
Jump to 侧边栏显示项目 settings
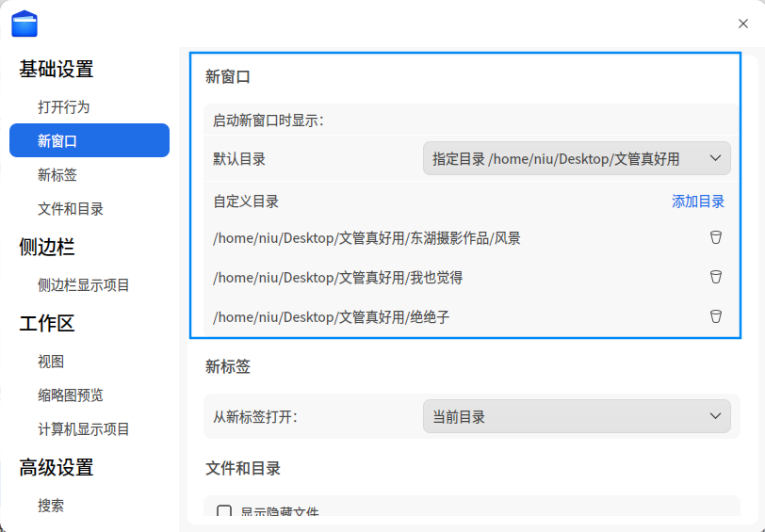pyautogui.click(x=84, y=284)
